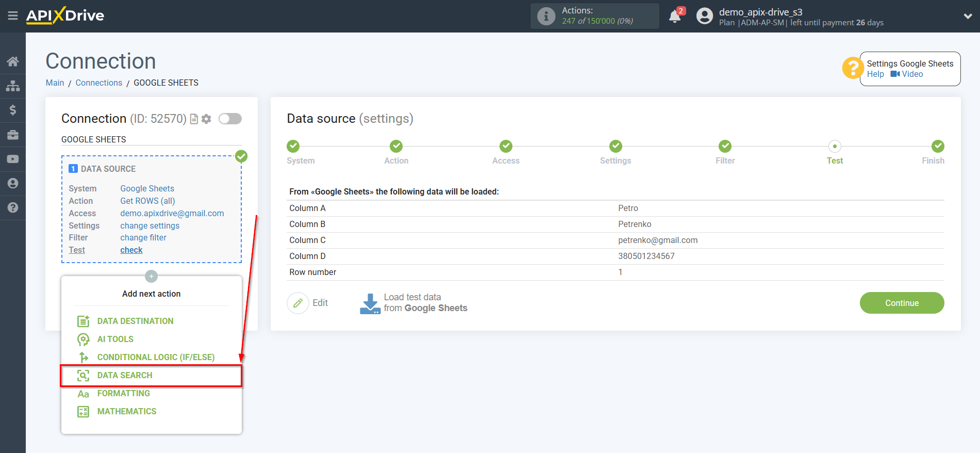This screenshot has height=453, width=980.
Task: Click the petrenko@gmail.com value
Action: 658,240
